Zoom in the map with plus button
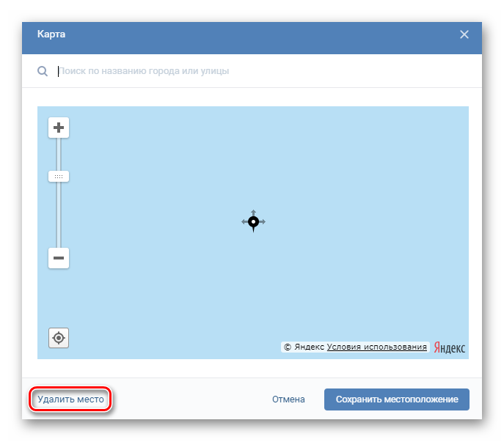This screenshot has height=442, width=504. tap(59, 128)
